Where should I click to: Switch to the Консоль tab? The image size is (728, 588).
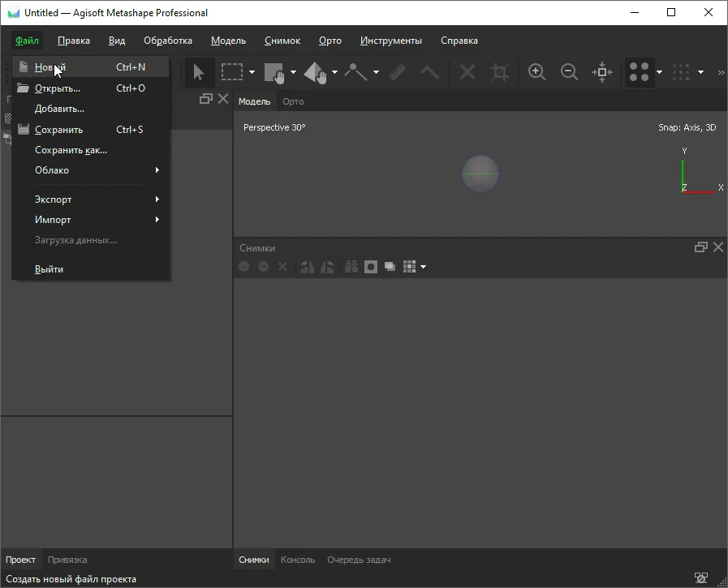coord(298,560)
